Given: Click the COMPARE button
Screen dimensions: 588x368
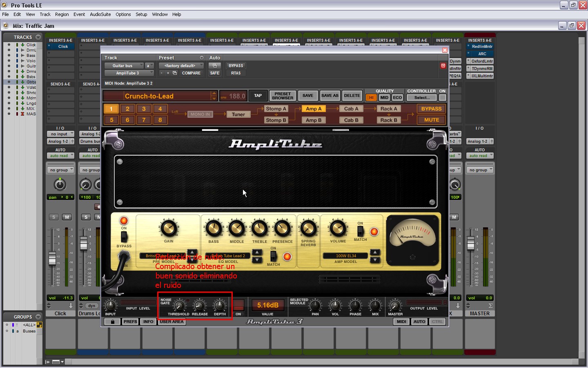Looking at the screenshot, I should coord(191,73).
